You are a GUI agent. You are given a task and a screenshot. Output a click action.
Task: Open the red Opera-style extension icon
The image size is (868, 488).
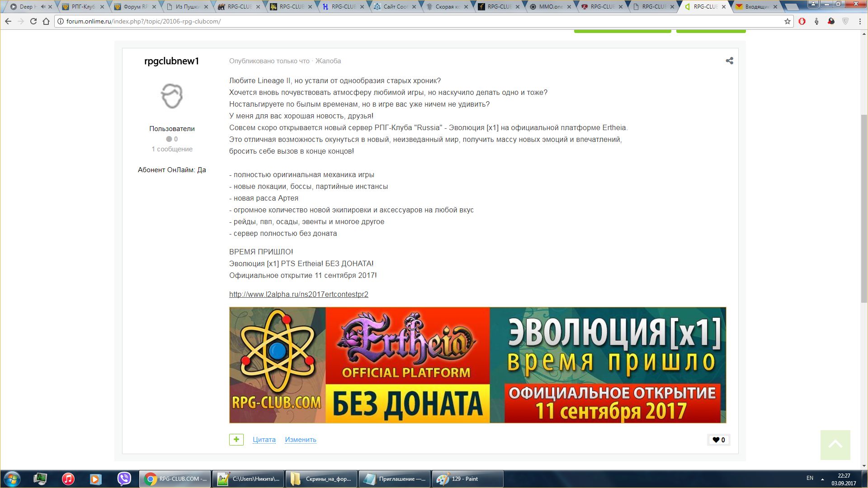(802, 21)
